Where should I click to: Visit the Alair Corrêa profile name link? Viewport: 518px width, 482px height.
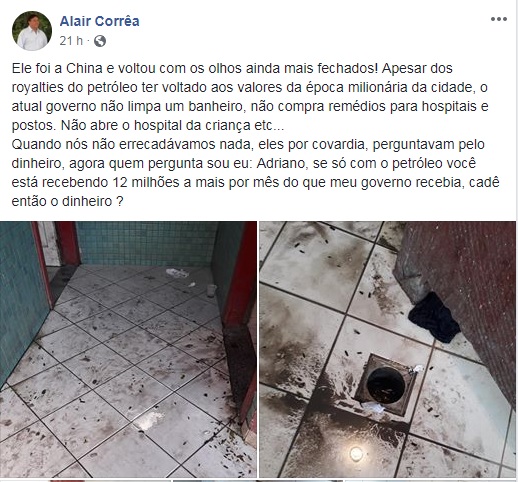click(99, 21)
